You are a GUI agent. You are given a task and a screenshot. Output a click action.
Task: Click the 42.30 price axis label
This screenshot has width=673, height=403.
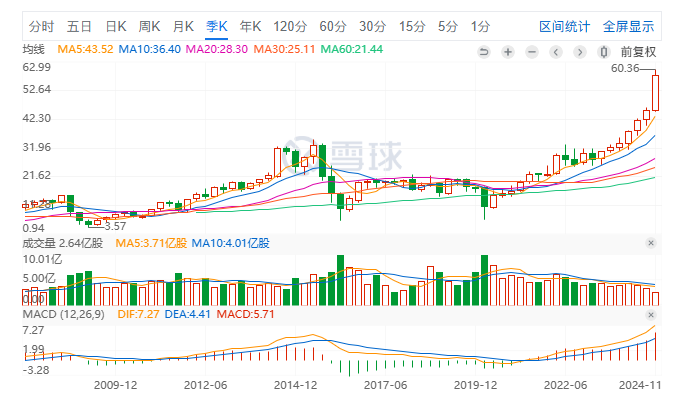point(36,118)
